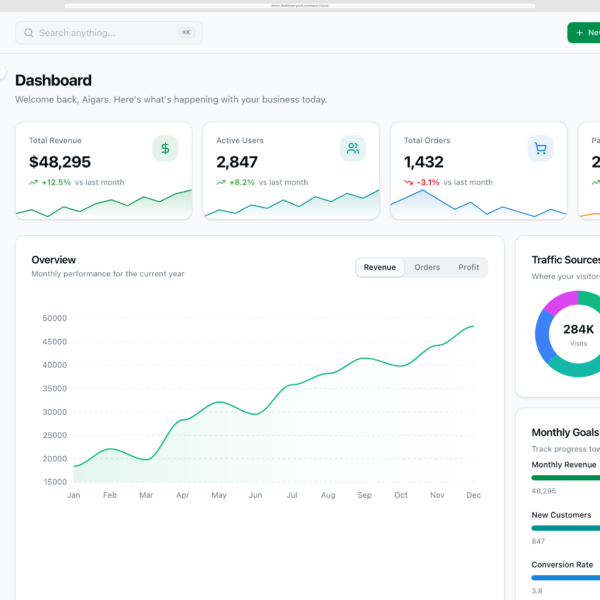Switch to the Profit tab

(468, 267)
